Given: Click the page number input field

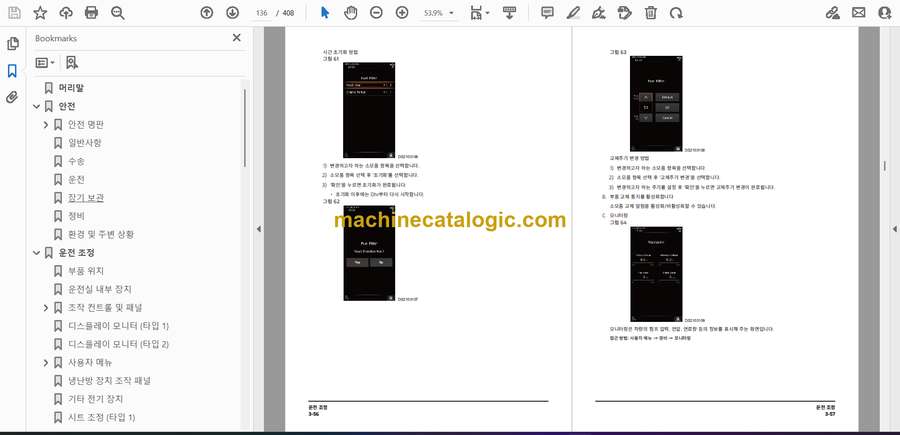Looking at the screenshot, I should [263, 13].
